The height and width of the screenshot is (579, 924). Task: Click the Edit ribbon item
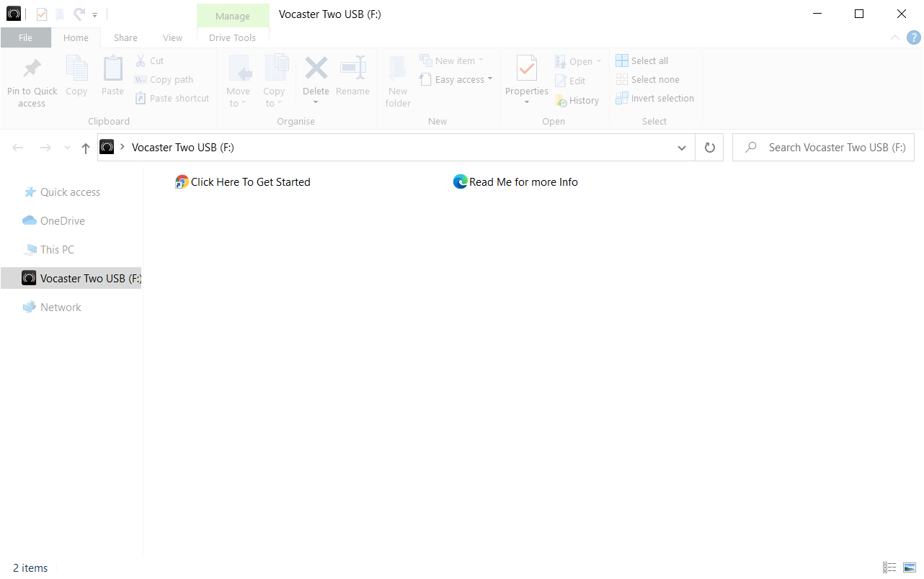[571, 81]
